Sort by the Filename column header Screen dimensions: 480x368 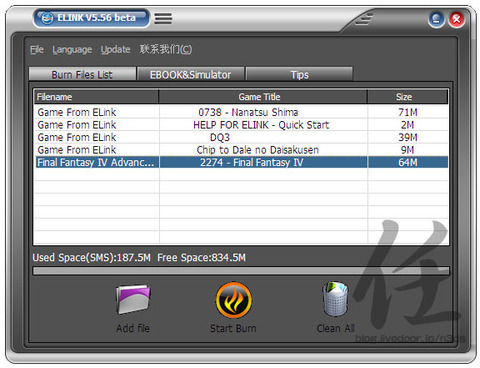96,97
